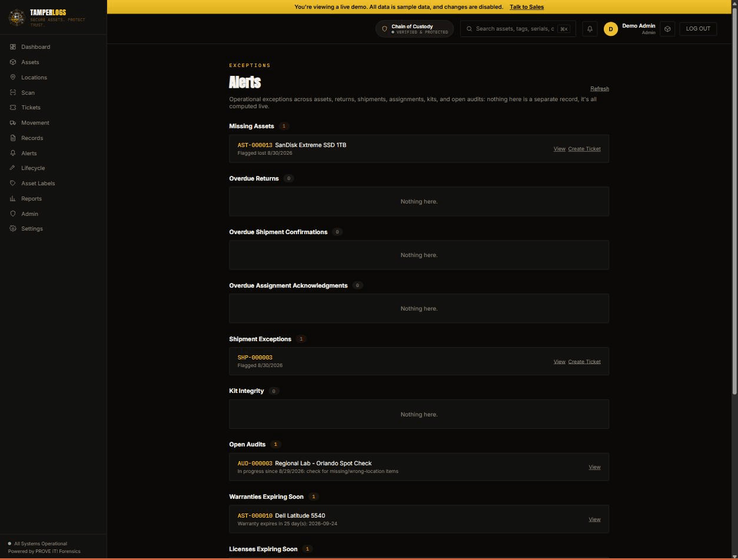Click Licenses Expiring Soon heading

(263, 549)
